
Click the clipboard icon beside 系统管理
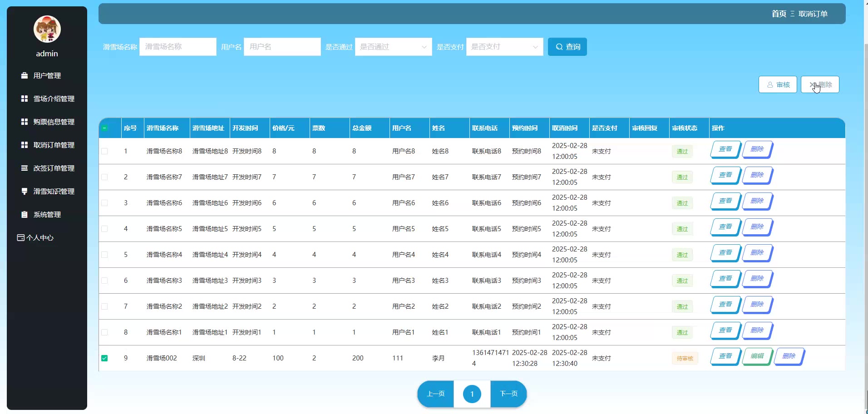[25, 214]
